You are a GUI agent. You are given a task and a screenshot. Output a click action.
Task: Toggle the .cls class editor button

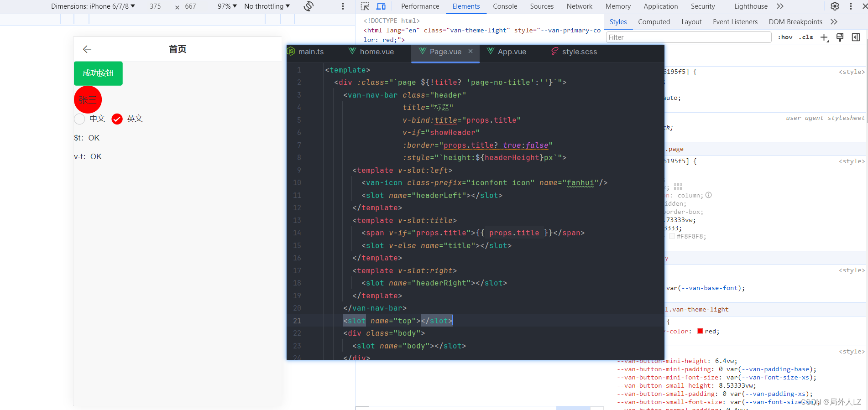tap(806, 37)
